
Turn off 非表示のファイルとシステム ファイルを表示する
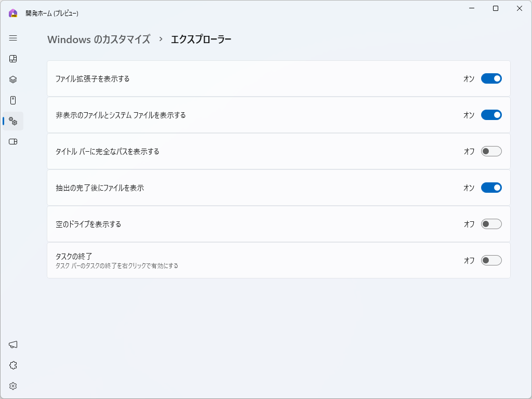pyautogui.click(x=491, y=115)
